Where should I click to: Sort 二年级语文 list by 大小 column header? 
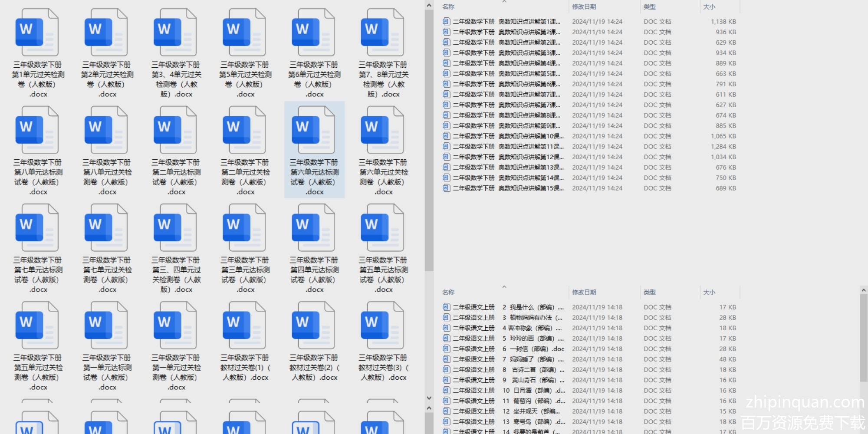(x=709, y=293)
